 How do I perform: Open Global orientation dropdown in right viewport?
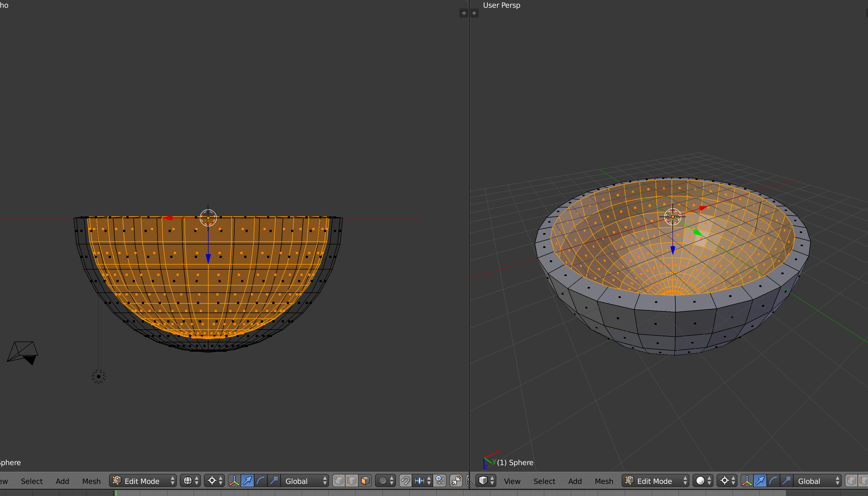817,481
